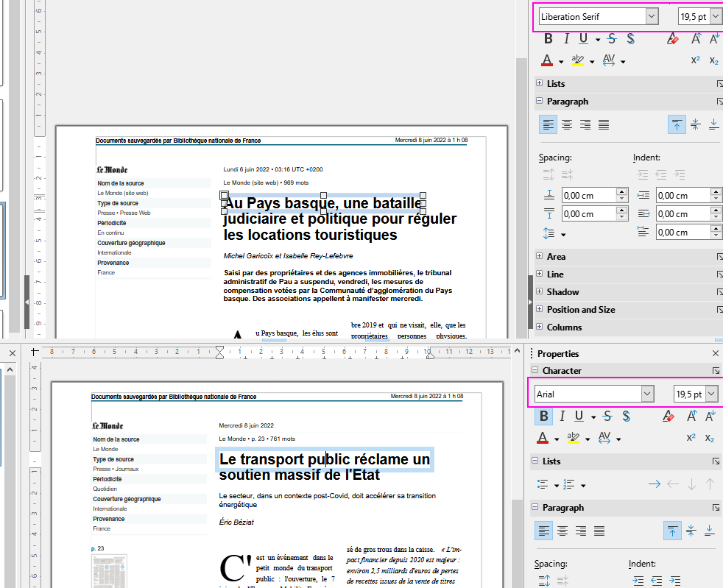
Task: Click the blue demote arrow in Lists
Action: [654, 484]
